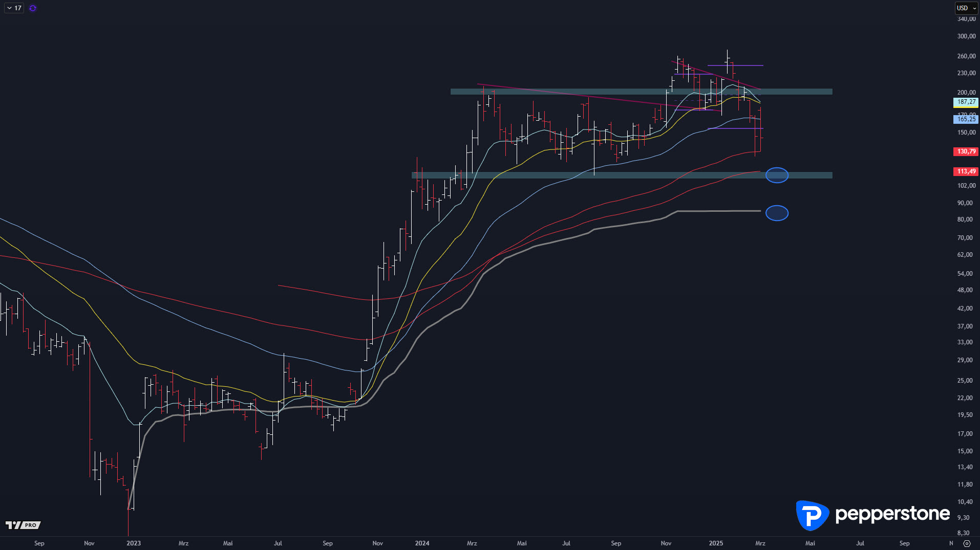Viewport: 980px width, 550px height.
Task: Select the red 130,79 price label
Action: click(966, 151)
